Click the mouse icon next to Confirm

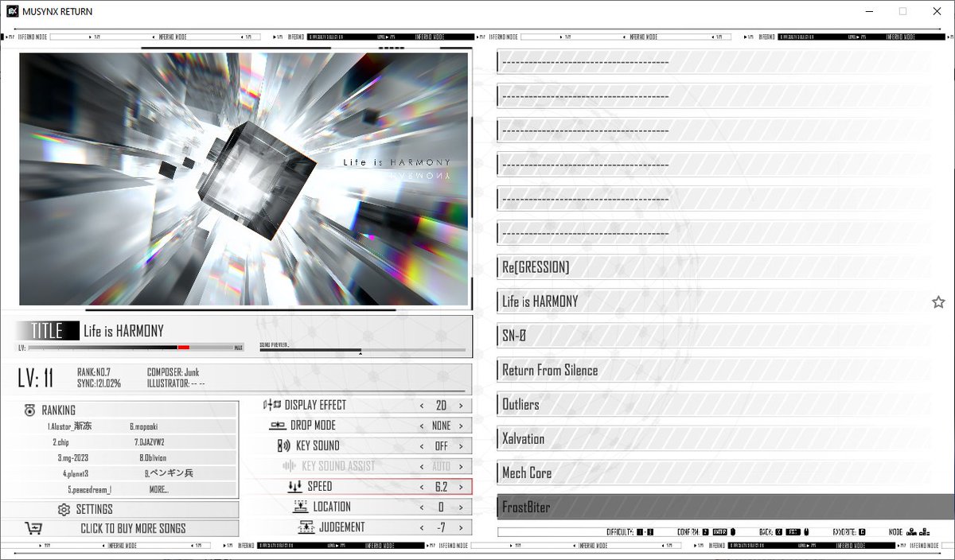(733, 532)
